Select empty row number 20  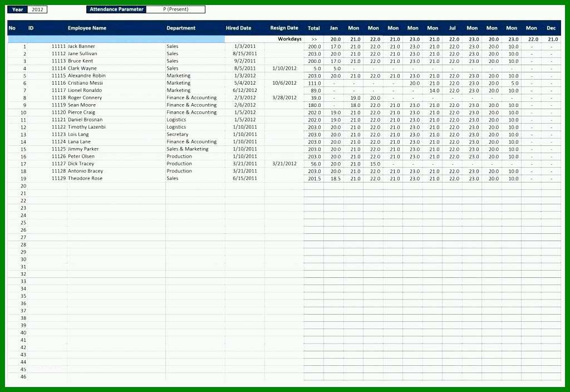click(x=23, y=186)
